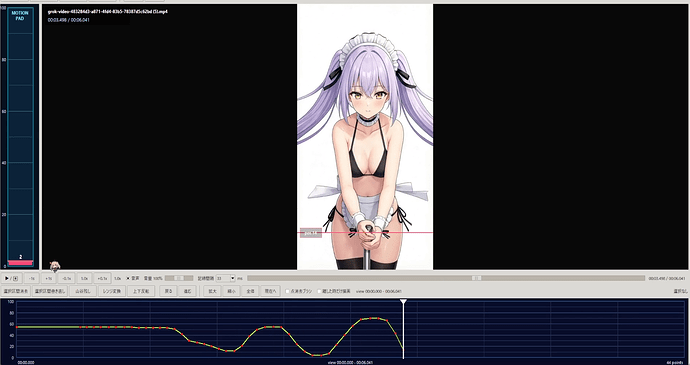Step back with the -1s button
The height and width of the screenshot is (365, 690).
coord(32,278)
